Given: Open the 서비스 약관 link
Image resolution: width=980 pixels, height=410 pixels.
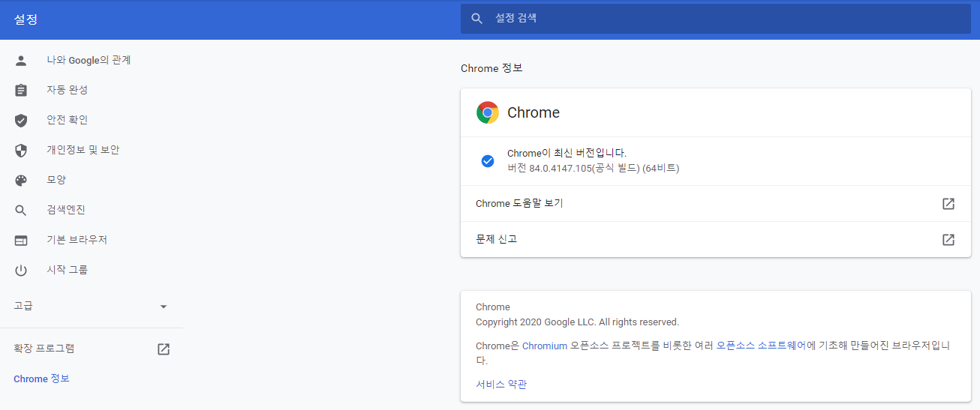Looking at the screenshot, I should 501,385.
